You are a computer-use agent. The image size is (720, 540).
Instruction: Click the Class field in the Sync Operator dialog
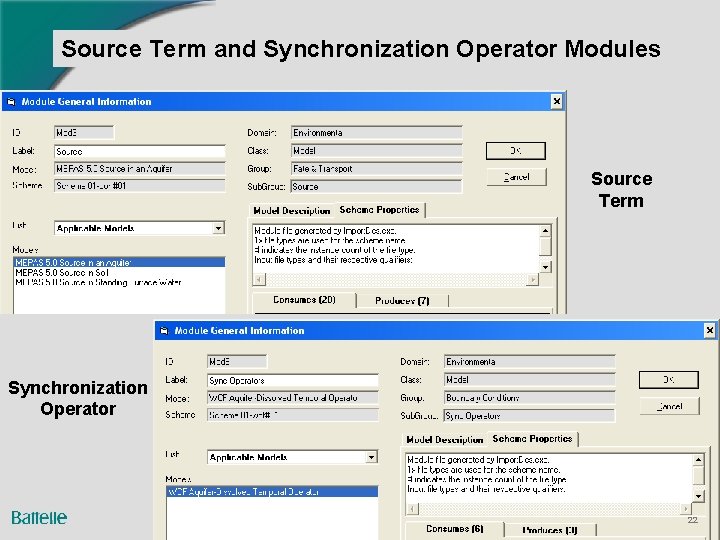coord(529,380)
